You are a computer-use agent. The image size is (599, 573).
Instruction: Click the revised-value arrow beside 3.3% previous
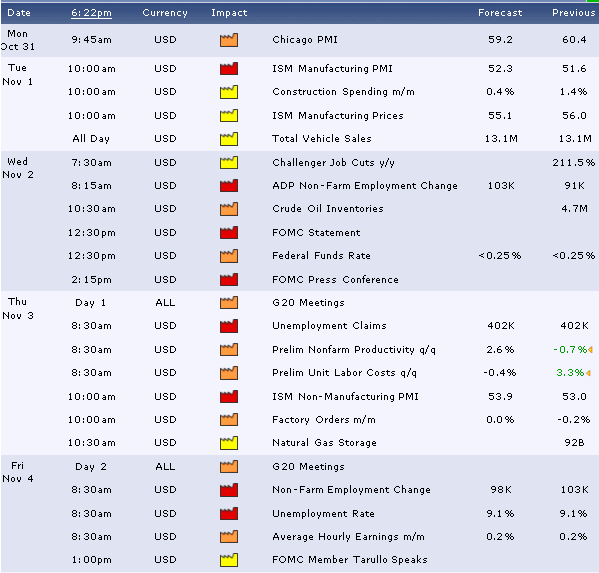588,373
